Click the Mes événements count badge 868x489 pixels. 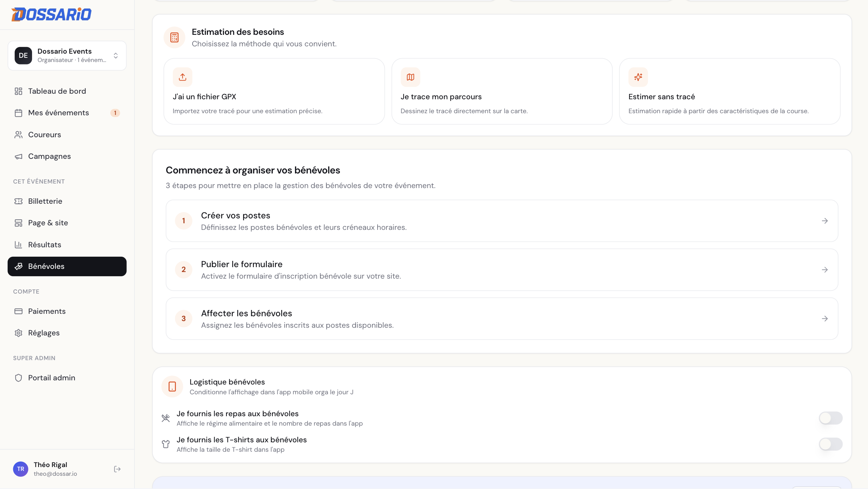coord(115,113)
